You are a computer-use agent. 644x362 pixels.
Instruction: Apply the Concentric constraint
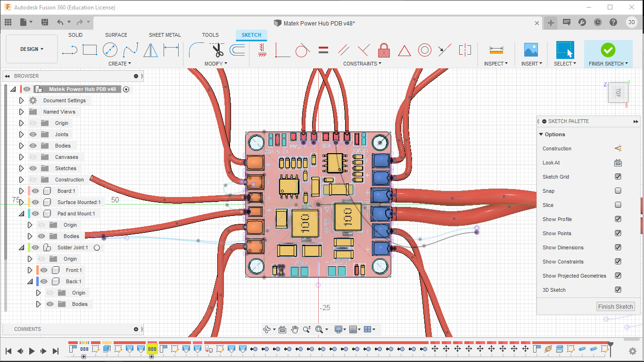tap(424, 49)
